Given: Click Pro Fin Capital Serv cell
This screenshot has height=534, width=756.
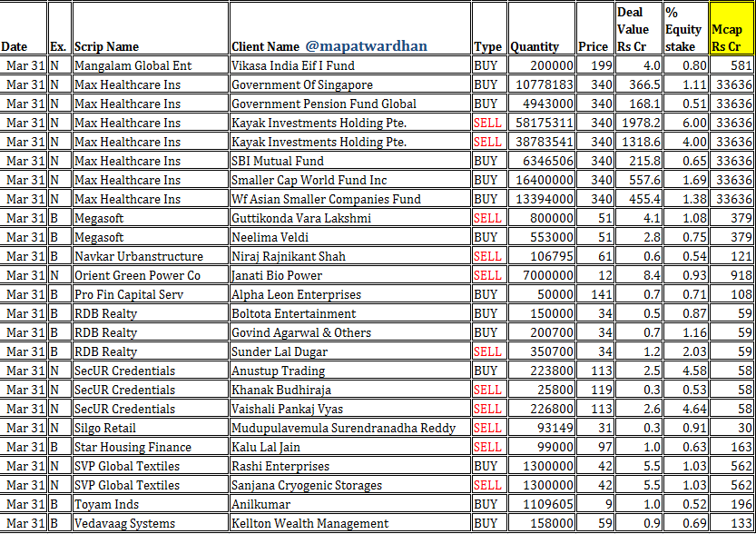Looking at the screenshot, I should [x=150, y=294].
